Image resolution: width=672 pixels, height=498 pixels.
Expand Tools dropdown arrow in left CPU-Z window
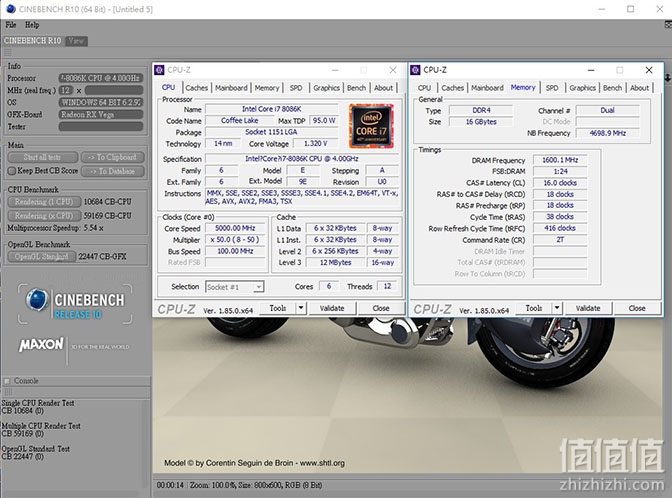coord(301,308)
